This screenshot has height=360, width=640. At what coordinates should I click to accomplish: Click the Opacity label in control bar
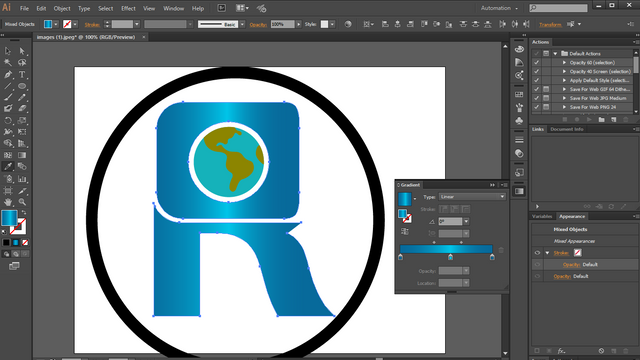(x=258, y=24)
